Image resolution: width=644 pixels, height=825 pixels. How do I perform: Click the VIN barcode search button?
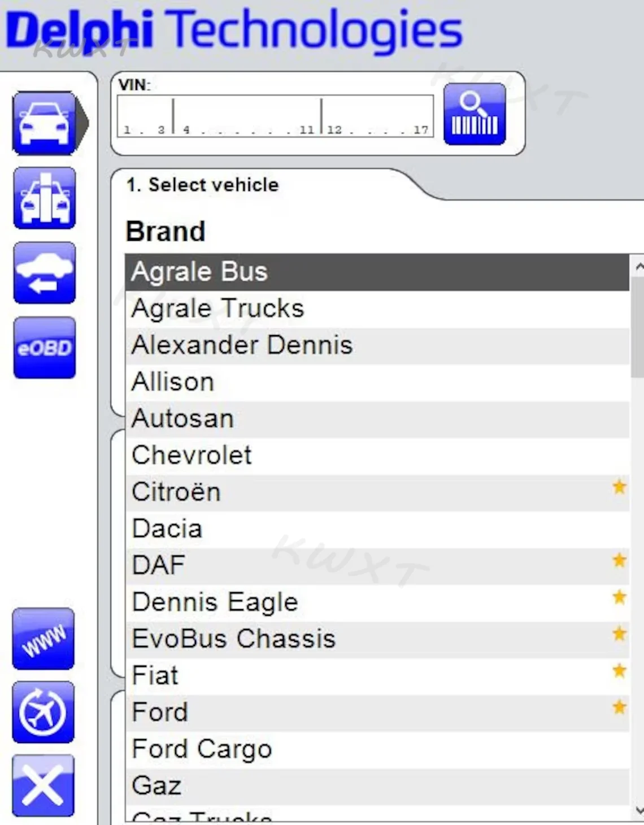click(475, 114)
